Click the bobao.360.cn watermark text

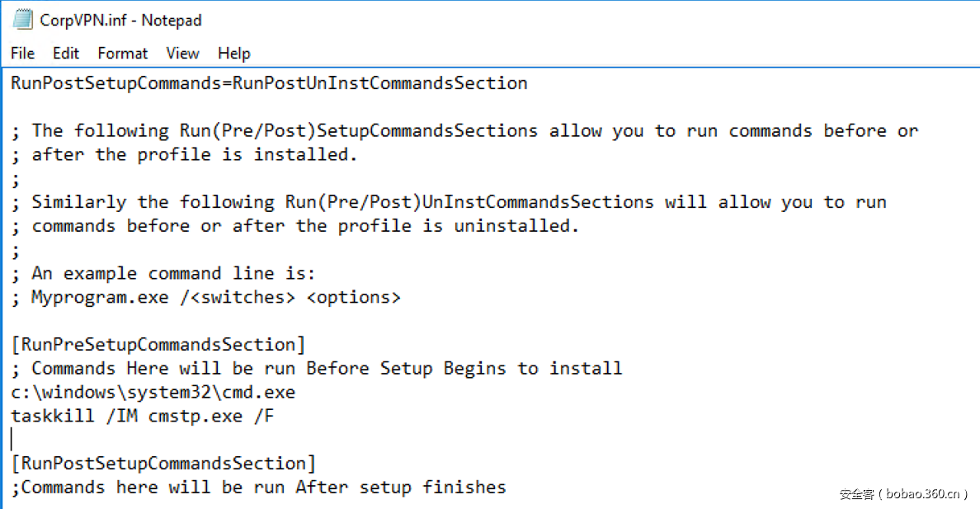click(903, 494)
